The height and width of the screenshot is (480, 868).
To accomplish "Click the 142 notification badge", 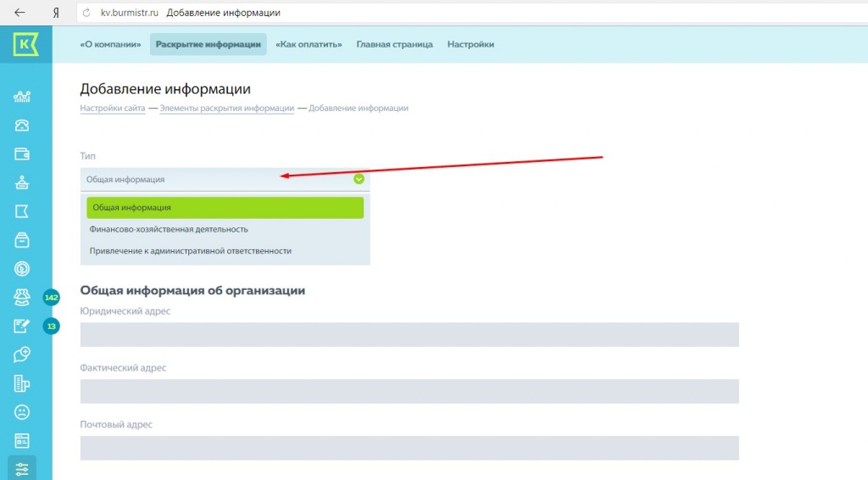I will point(52,298).
